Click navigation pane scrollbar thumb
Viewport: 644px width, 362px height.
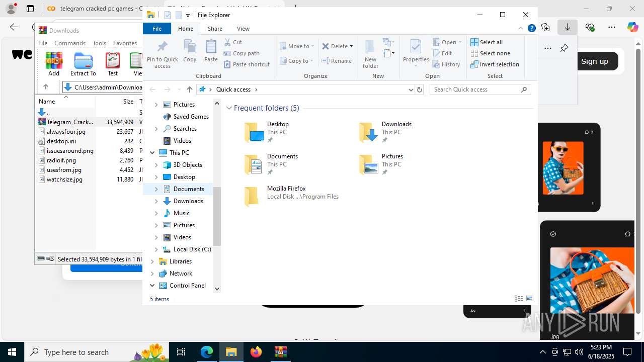point(217,216)
